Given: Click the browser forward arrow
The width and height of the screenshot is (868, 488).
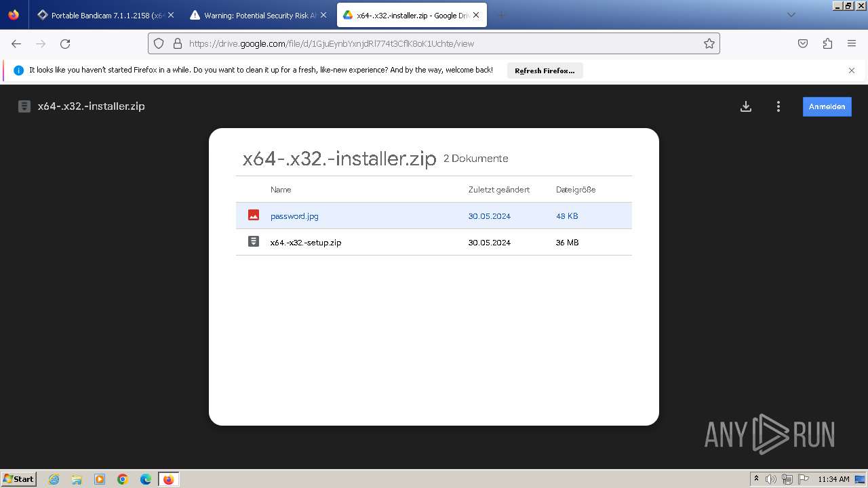Looking at the screenshot, I should [41, 43].
